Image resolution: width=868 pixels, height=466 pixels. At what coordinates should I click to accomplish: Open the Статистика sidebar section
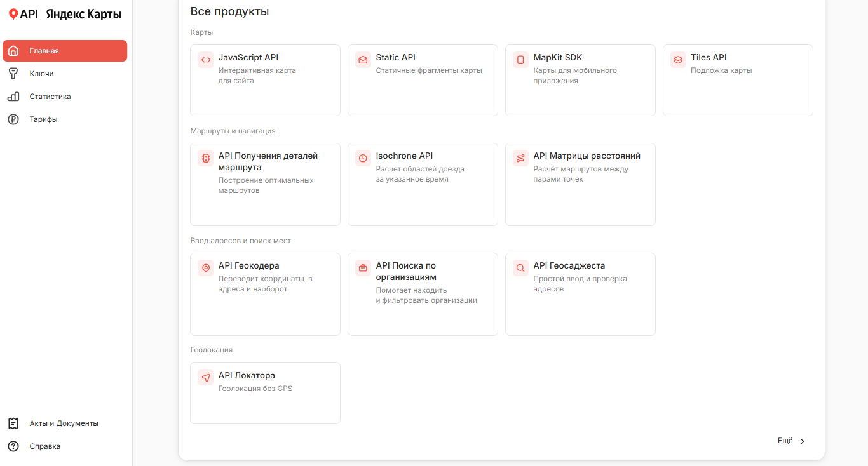coord(65,97)
